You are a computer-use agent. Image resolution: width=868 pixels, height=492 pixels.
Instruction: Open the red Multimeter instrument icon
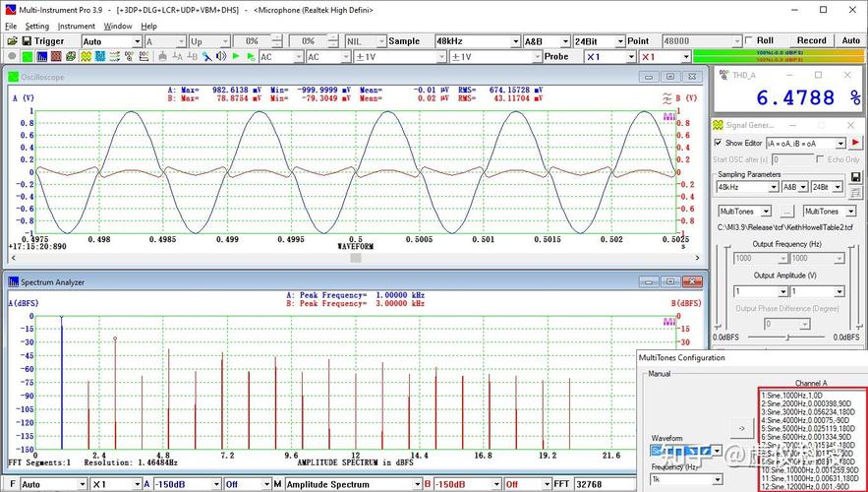coord(56,56)
